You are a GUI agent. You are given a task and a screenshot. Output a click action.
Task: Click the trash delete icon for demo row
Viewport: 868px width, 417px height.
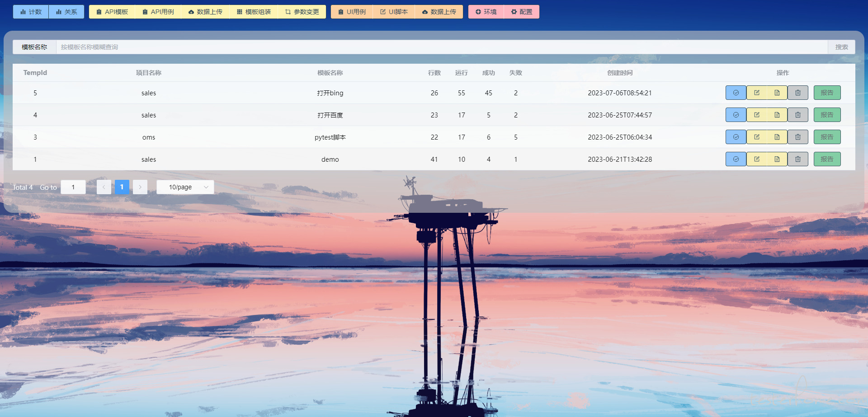[798, 159]
